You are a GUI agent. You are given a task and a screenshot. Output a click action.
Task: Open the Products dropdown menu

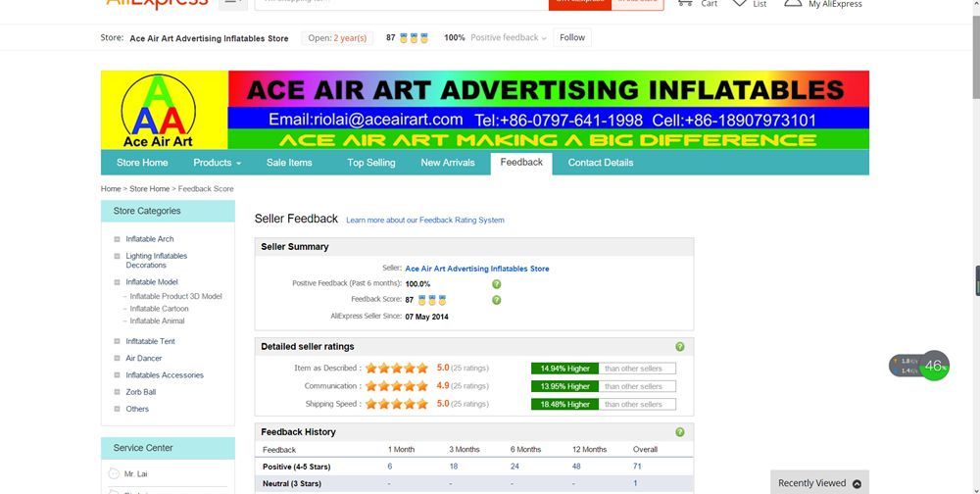click(x=217, y=163)
